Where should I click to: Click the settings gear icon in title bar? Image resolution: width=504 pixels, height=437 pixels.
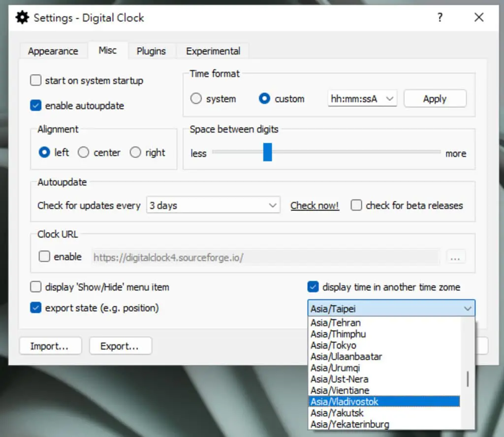(22, 17)
